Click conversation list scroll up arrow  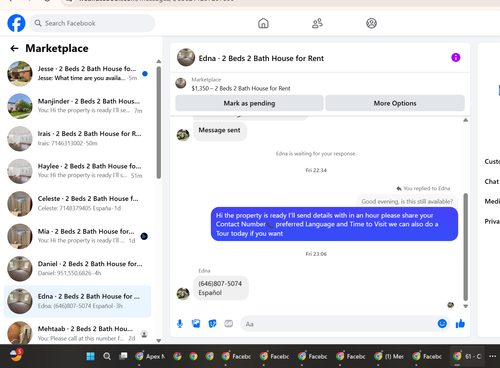coord(159,62)
